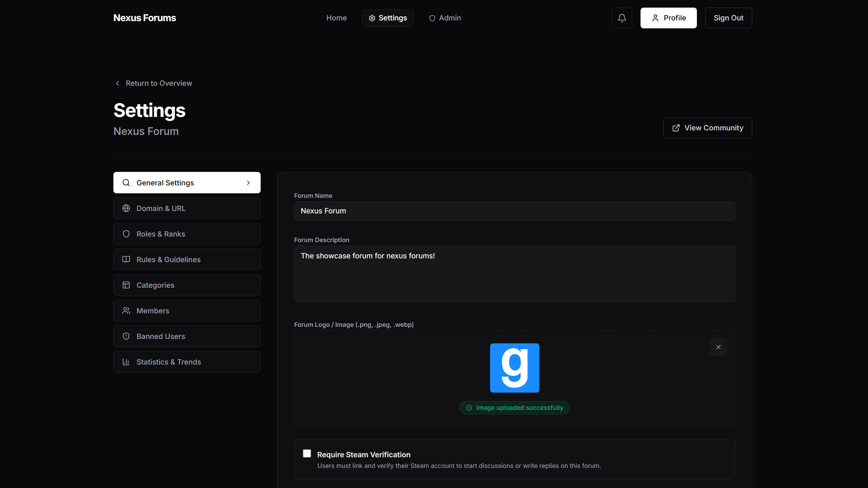868x488 pixels.
Task: Click the shield icon for Roles & Ranks
Action: 126,234
